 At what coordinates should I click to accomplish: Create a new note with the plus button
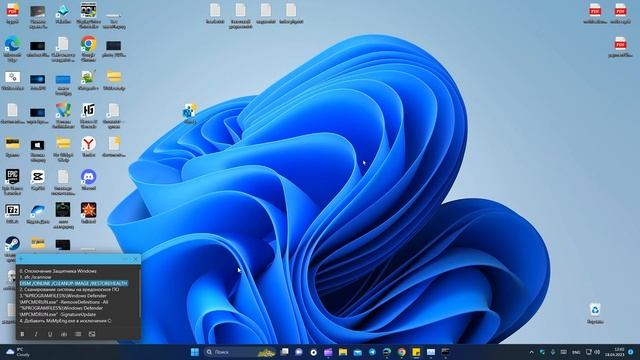click(x=21, y=259)
